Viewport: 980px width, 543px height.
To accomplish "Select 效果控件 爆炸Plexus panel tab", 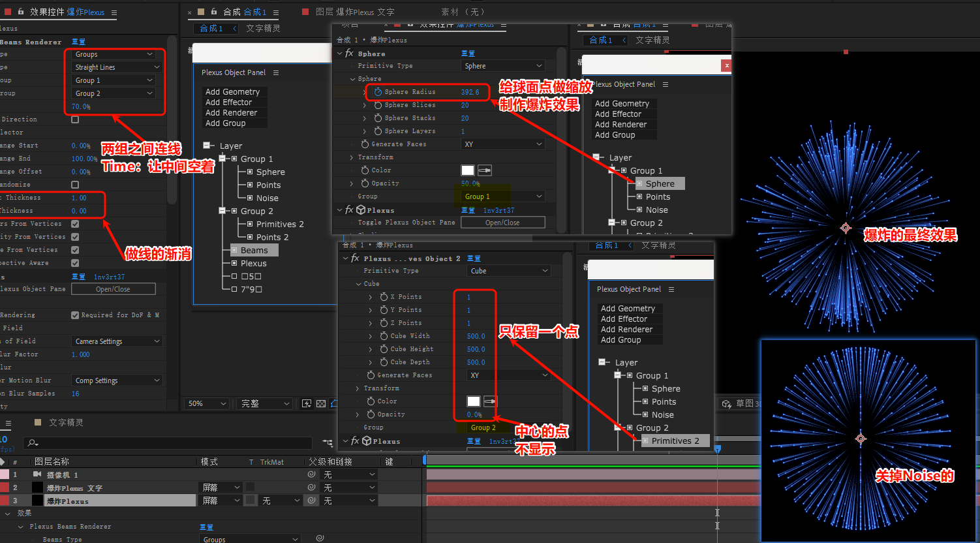I will click(67, 12).
